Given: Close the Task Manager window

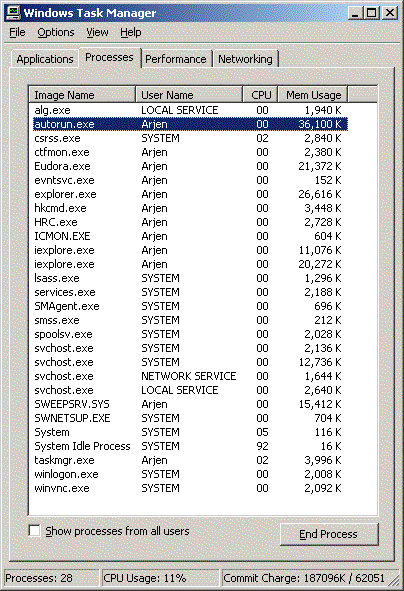Looking at the screenshot, I should (x=390, y=13).
